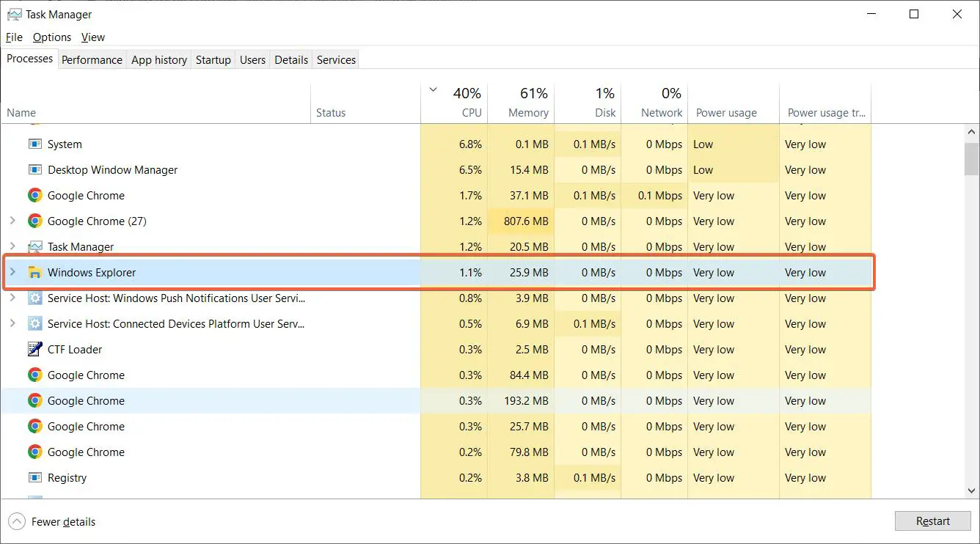Click Chrome icon in the 84.4 MB row
Screen dimensions: 980x544
34,375
